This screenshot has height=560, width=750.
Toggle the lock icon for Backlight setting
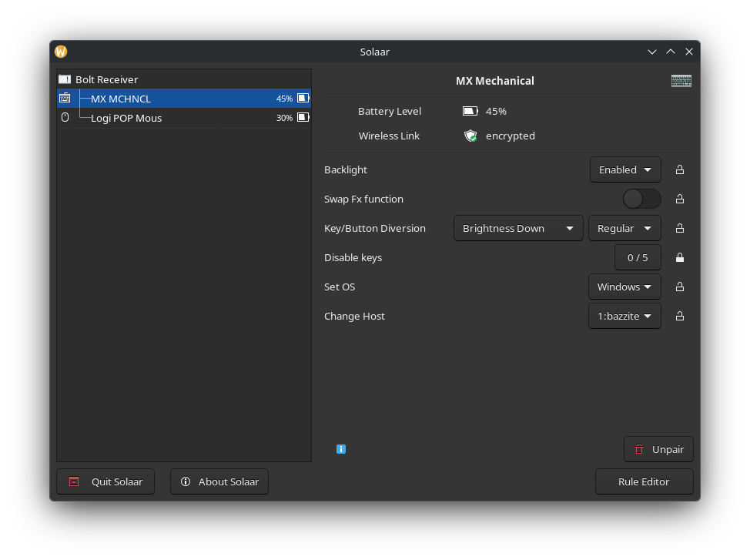coord(680,169)
